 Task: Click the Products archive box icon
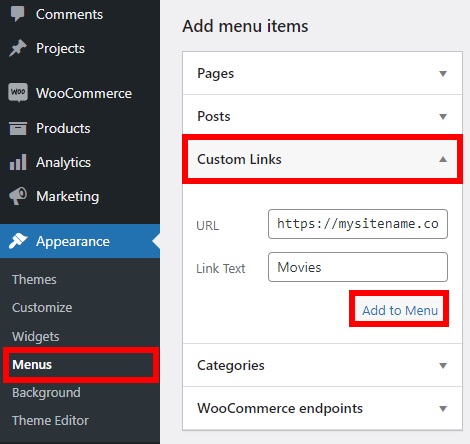click(18, 128)
